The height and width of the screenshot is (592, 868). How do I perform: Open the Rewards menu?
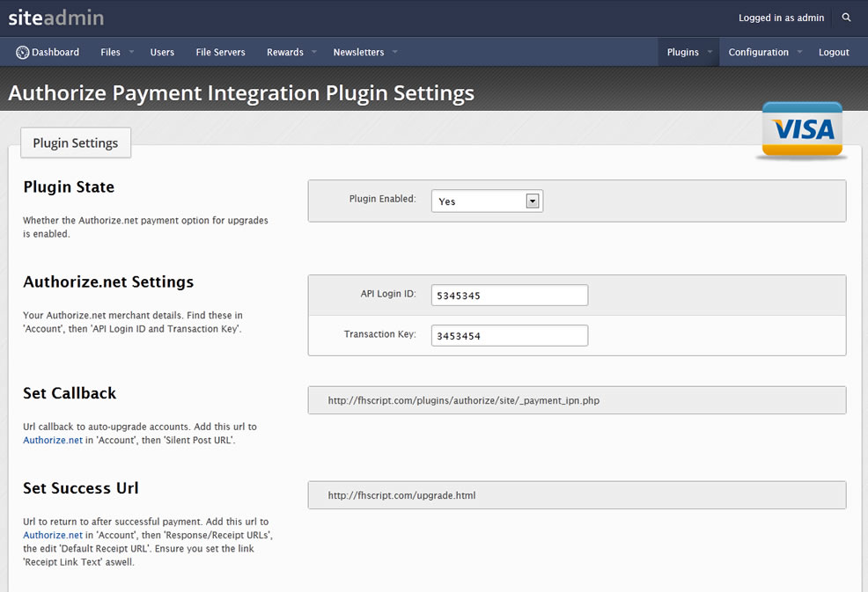(x=285, y=52)
